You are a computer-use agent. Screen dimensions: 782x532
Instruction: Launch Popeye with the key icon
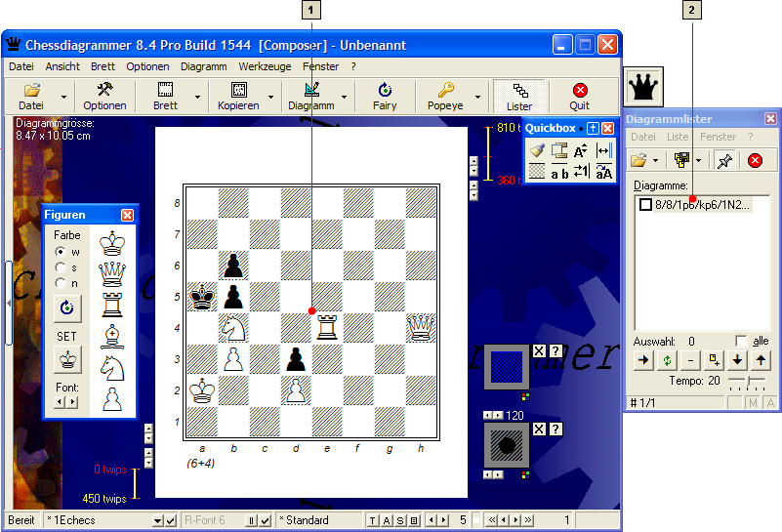point(445,96)
